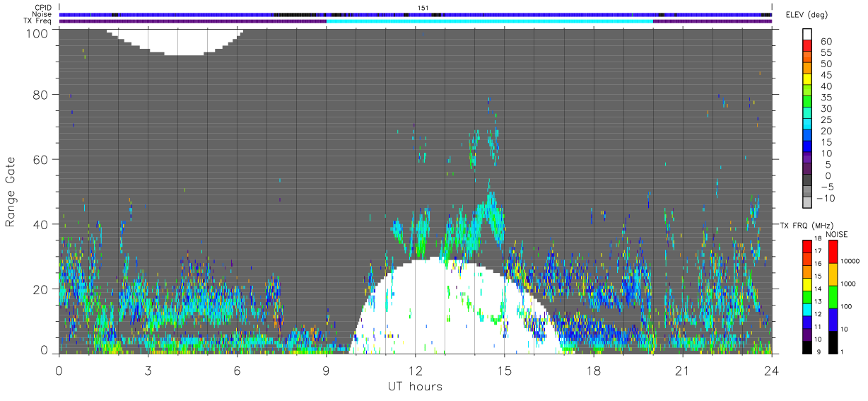Image resolution: width=868 pixels, height=401 pixels.
Task: Click the 20 tick label on Range Gate axis
Action: point(41,289)
